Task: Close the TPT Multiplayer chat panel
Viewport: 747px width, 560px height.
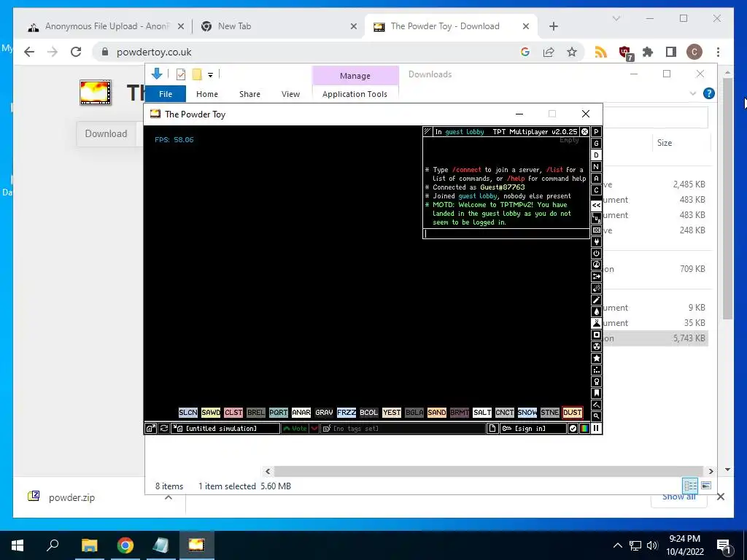Action: click(x=584, y=131)
